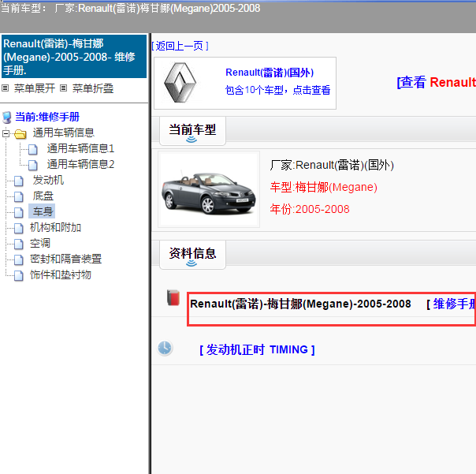Click the Renault diamond logo
This screenshot has width=476, height=474.
(x=180, y=83)
